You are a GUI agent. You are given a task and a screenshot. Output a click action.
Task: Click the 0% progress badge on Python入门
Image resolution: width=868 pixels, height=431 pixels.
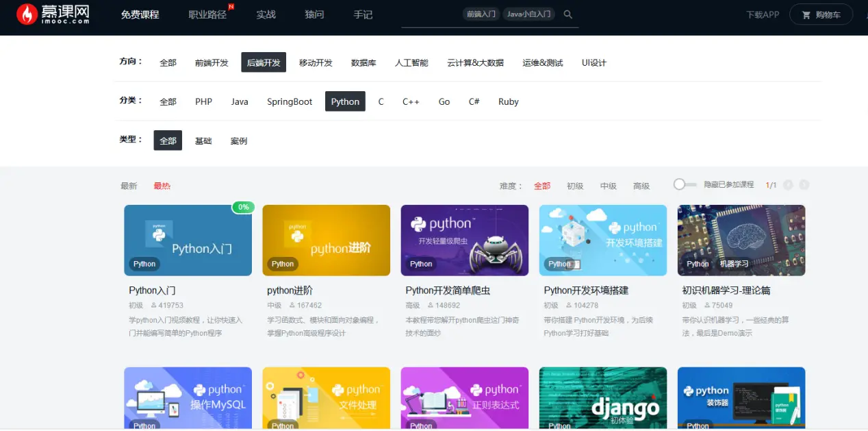coord(243,207)
